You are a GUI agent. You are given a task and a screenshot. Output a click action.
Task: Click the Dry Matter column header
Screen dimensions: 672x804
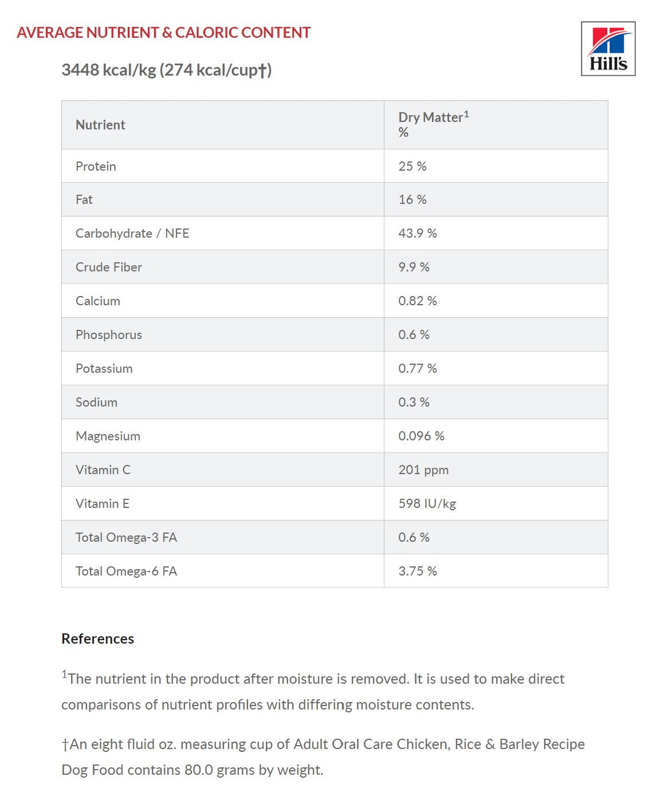(x=433, y=124)
